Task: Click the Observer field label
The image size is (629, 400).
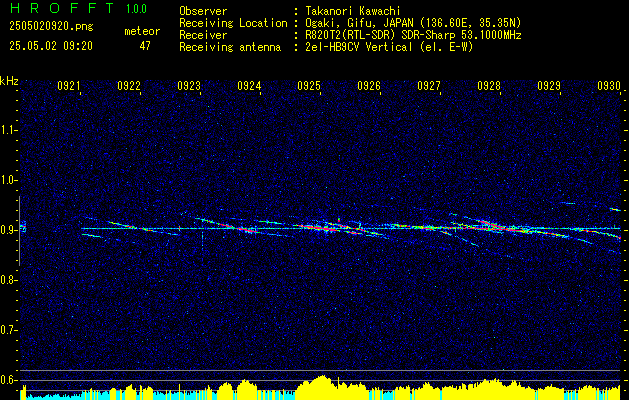Action: tap(203, 11)
